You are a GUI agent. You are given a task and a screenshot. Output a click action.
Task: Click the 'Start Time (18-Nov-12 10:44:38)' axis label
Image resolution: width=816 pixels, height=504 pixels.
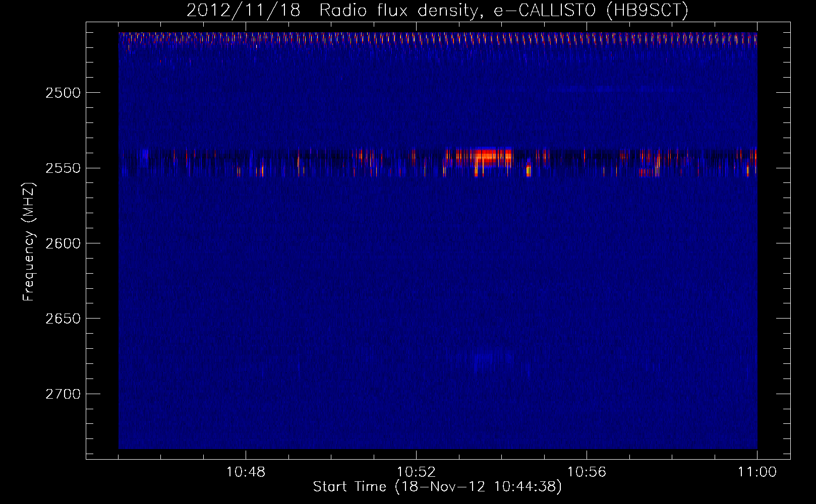437,487
